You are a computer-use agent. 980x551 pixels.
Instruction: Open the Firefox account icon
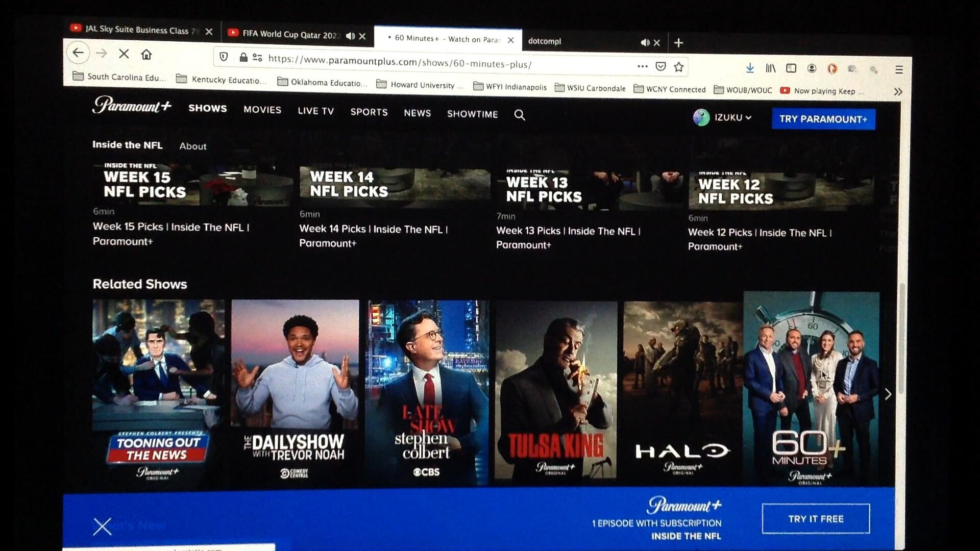coord(812,68)
